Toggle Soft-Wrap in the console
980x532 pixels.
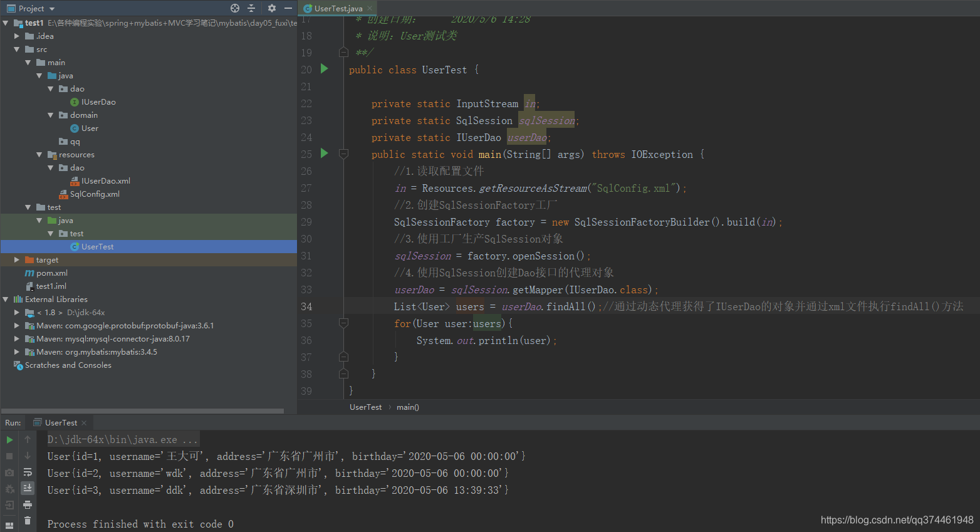[x=28, y=472]
